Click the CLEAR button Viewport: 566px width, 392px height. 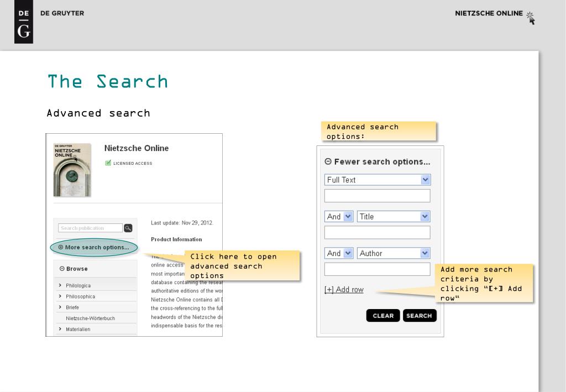click(383, 316)
